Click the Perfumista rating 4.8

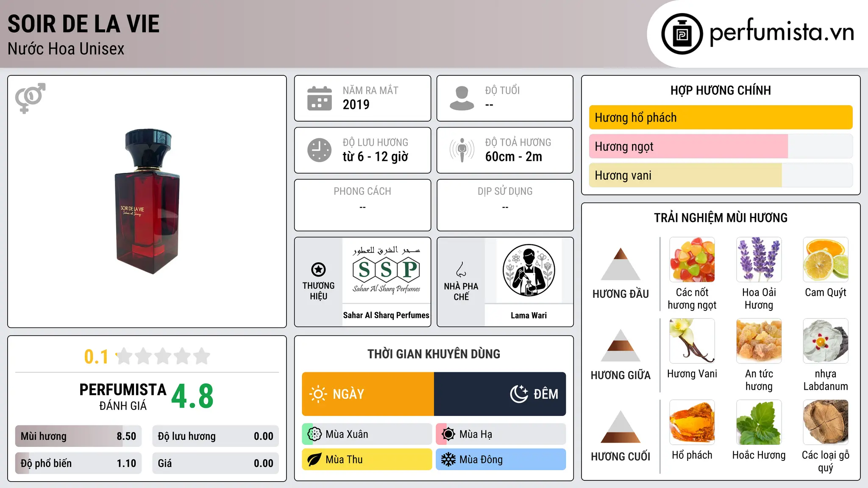point(192,396)
